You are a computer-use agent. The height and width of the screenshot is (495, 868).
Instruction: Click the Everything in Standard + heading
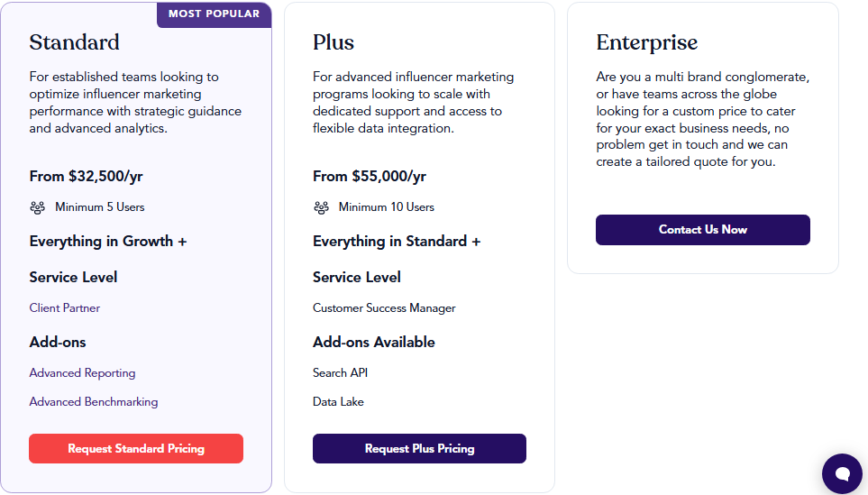pos(397,242)
